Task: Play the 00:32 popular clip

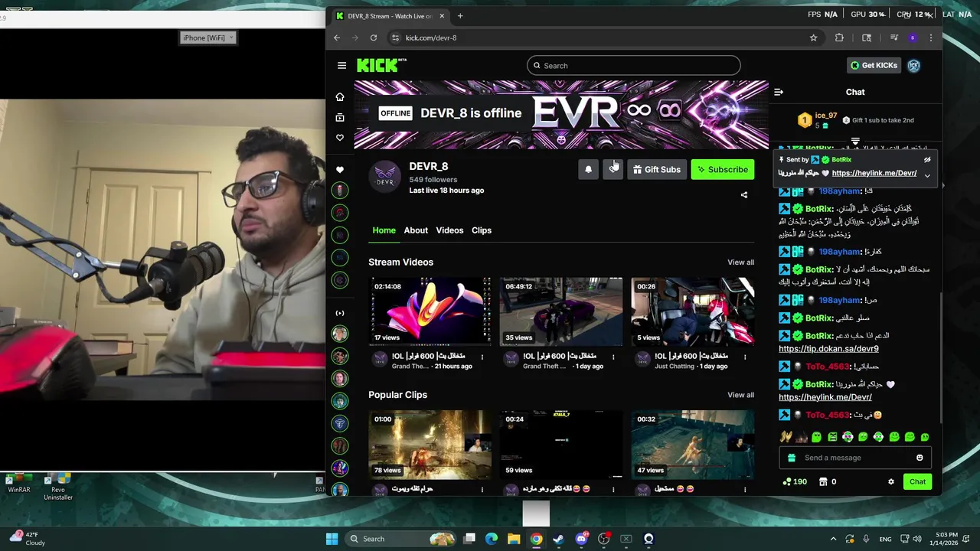Action: (693, 445)
